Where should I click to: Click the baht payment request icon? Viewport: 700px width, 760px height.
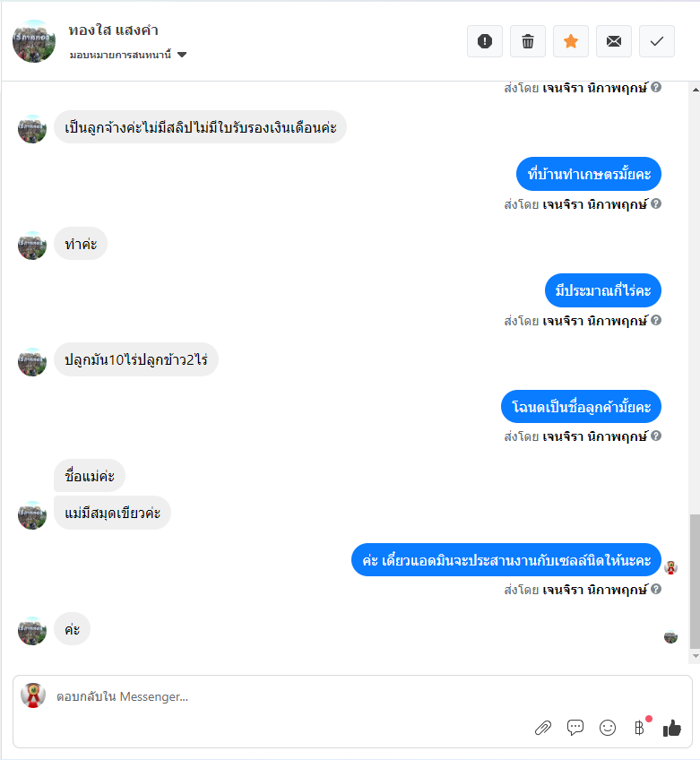pyautogui.click(x=640, y=728)
